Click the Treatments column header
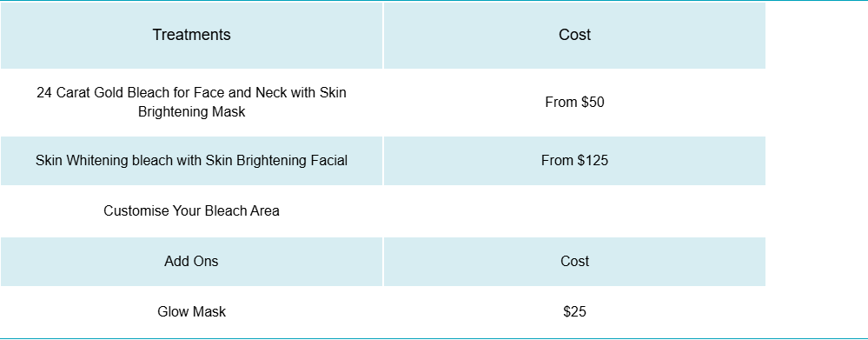The height and width of the screenshot is (340, 868). (191, 36)
